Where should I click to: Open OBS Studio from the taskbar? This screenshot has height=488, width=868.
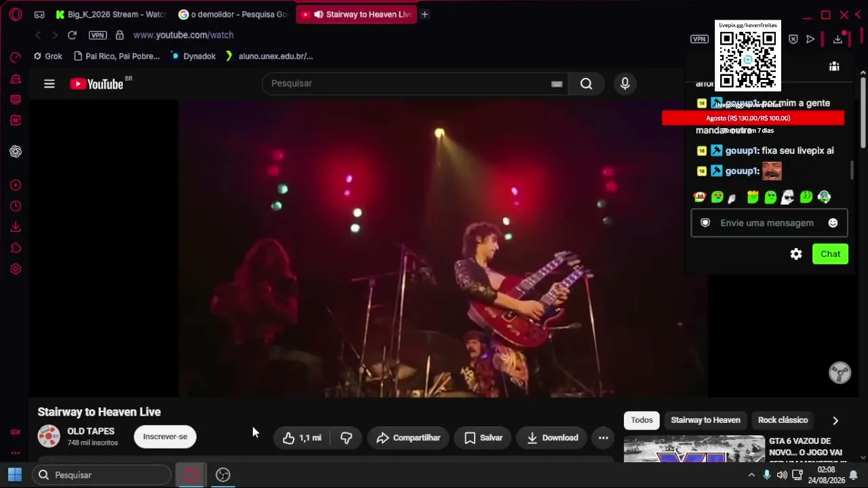(x=223, y=475)
